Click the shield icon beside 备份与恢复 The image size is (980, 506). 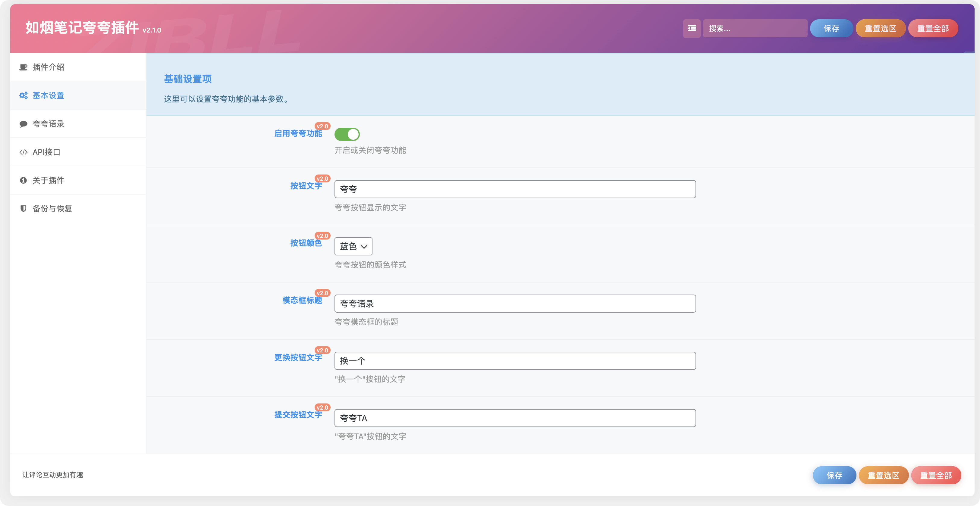click(x=23, y=209)
